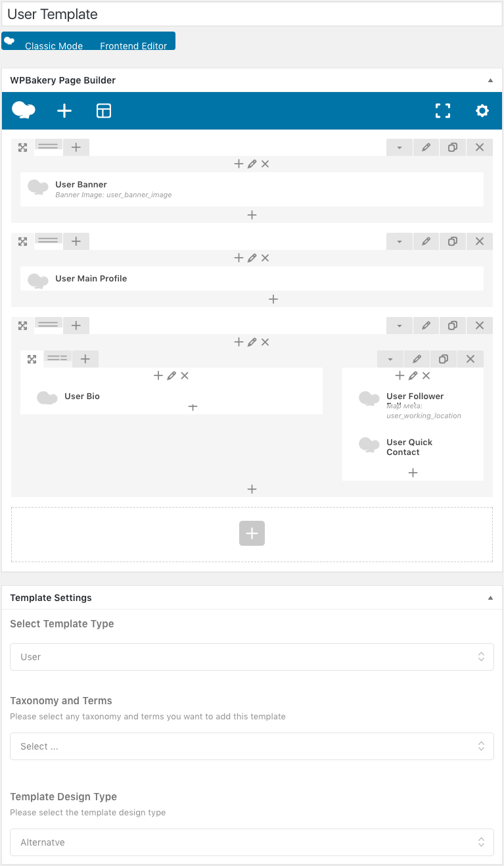Clone the User Main Profile row
Viewport: 504px width, 866px height.
point(453,242)
